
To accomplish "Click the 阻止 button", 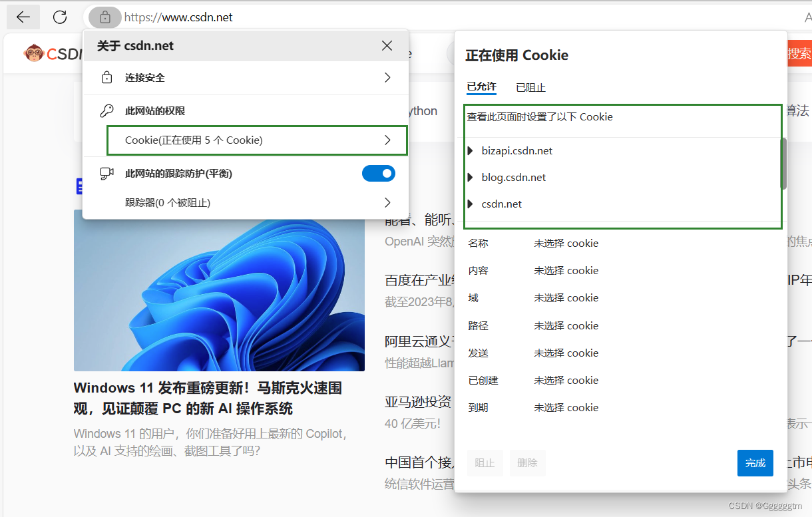I will (485, 463).
